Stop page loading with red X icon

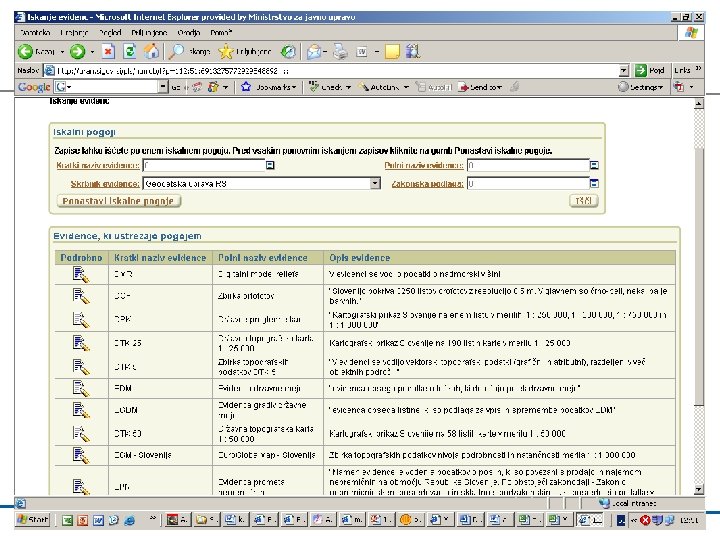(x=108, y=51)
